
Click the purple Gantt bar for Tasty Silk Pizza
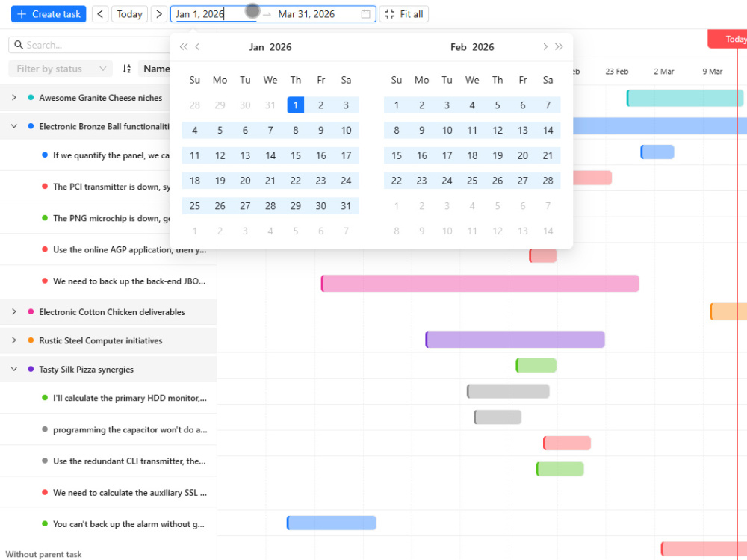click(x=515, y=340)
